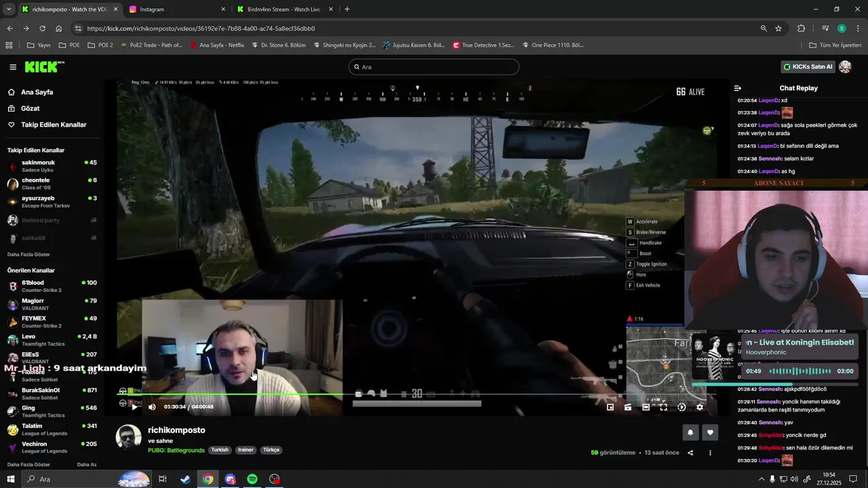Open the PoE2 Trade bookmark
868x488 pixels.
tap(151, 45)
